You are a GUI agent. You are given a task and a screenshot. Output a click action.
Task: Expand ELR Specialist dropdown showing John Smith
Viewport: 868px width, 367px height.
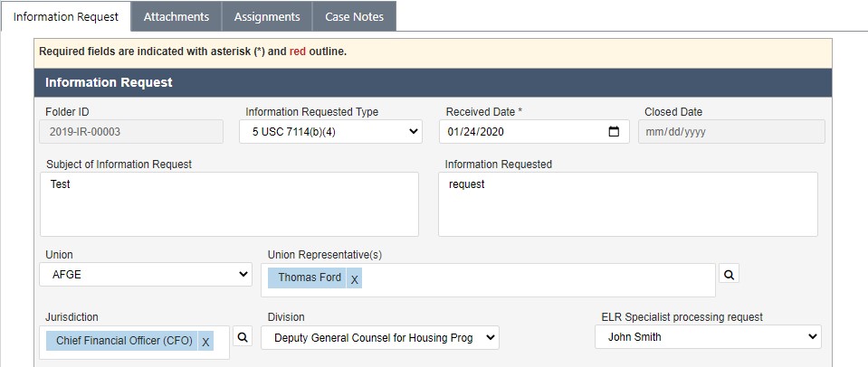tap(708, 336)
